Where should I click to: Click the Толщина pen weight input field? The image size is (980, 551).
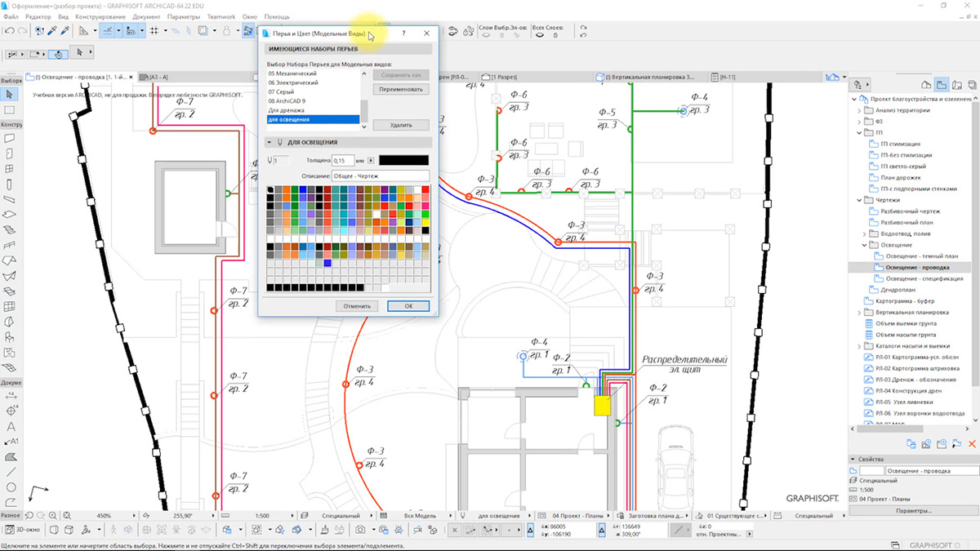coord(344,160)
